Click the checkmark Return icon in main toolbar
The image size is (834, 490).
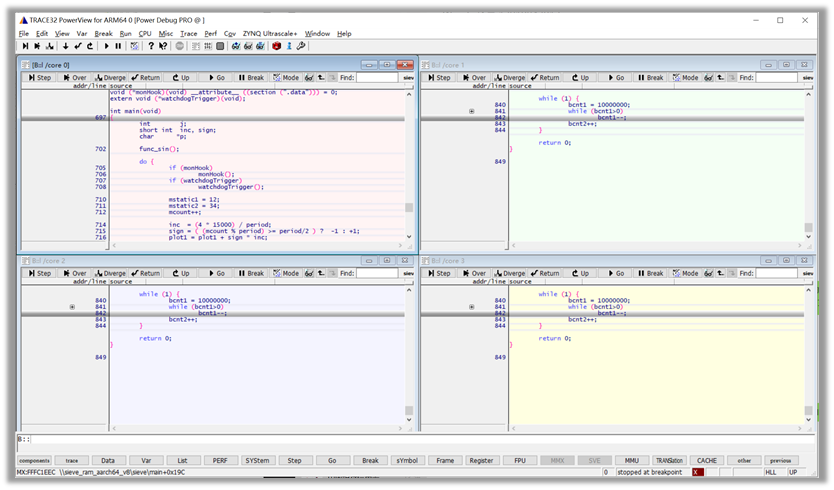click(78, 46)
